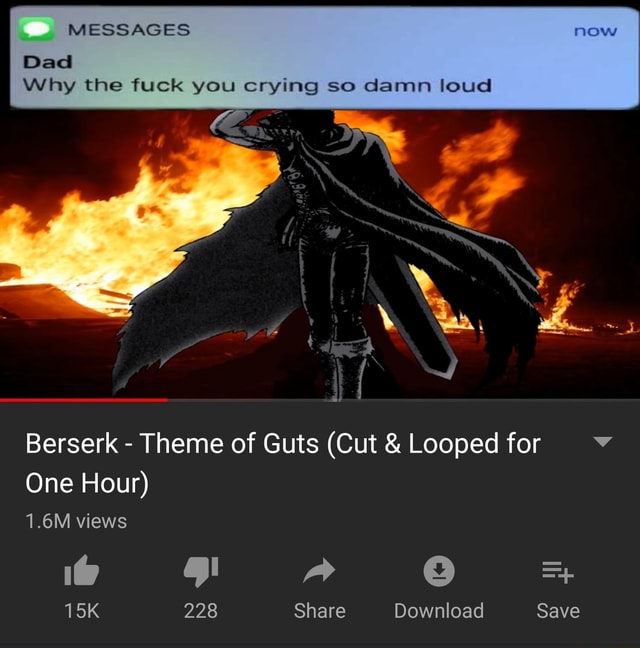Viewport: 640px width, 648px height.
Task: Tap the Share arrow icon
Action: pyautogui.click(x=319, y=571)
